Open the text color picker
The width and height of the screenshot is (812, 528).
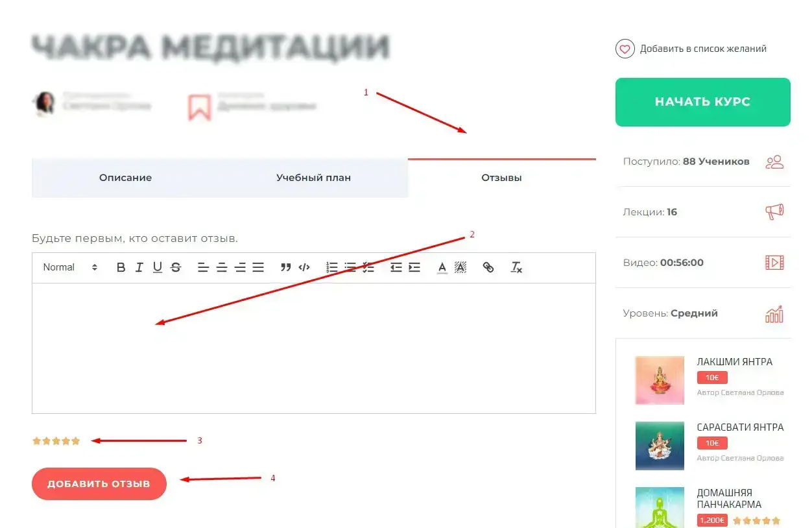442,267
